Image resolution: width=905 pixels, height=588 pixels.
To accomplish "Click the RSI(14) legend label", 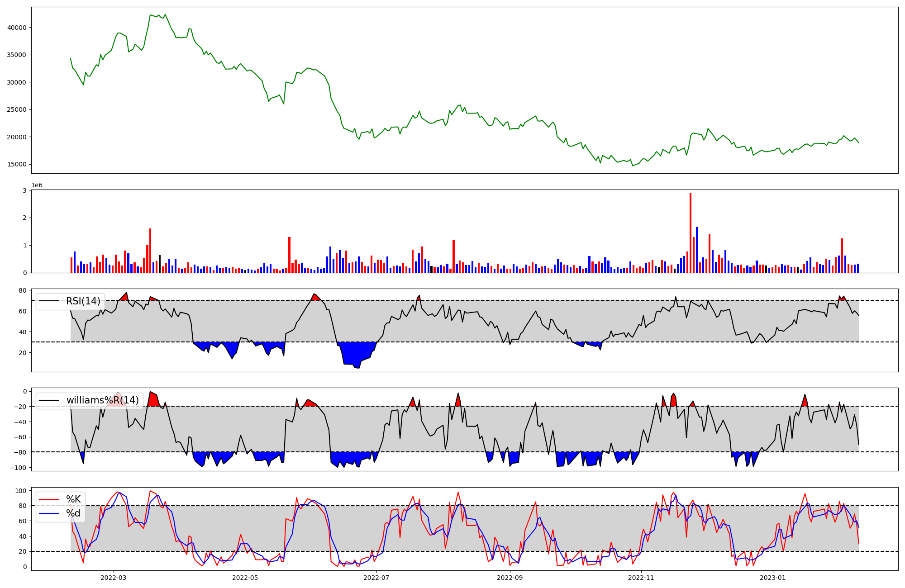I will [83, 301].
